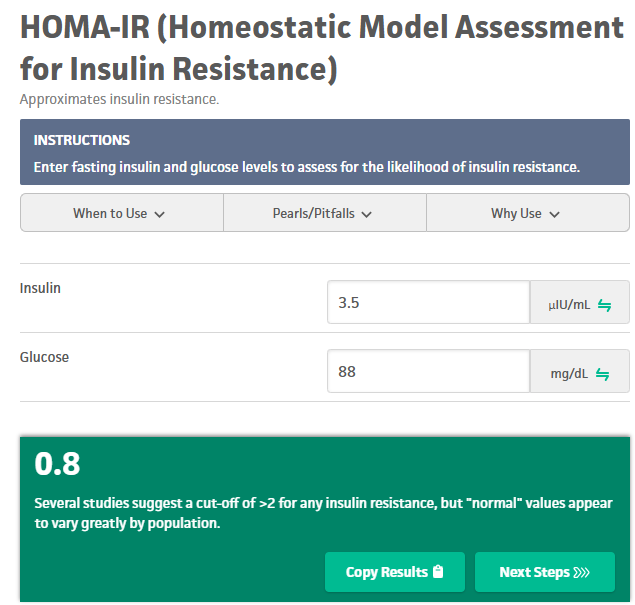Click the Insulin value input field
Image resolution: width=635 pixels, height=605 pixels.
click(427, 303)
